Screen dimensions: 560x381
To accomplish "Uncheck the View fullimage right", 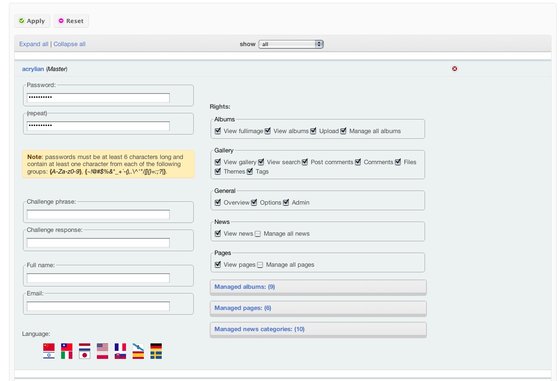I will pyautogui.click(x=218, y=131).
